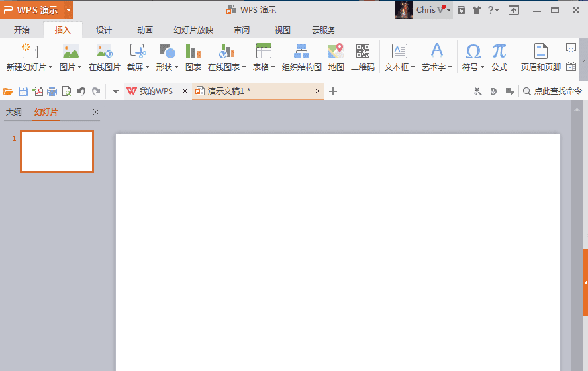The height and width of the screenshot is (371, 588).
Task: Insert a table with 表格 icon
Action: [x=264, y=51]
